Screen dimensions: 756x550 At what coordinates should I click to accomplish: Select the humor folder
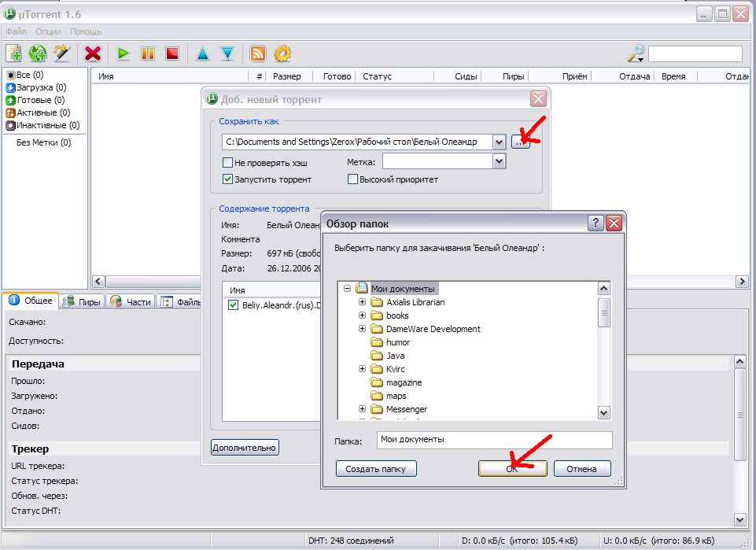pos(398,342)
